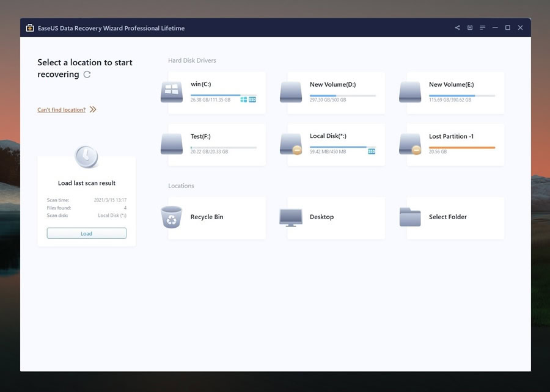Click the Lost Partition orange usage bar
Viewport: 550px width, 392px height.
(x=462, y=148)
